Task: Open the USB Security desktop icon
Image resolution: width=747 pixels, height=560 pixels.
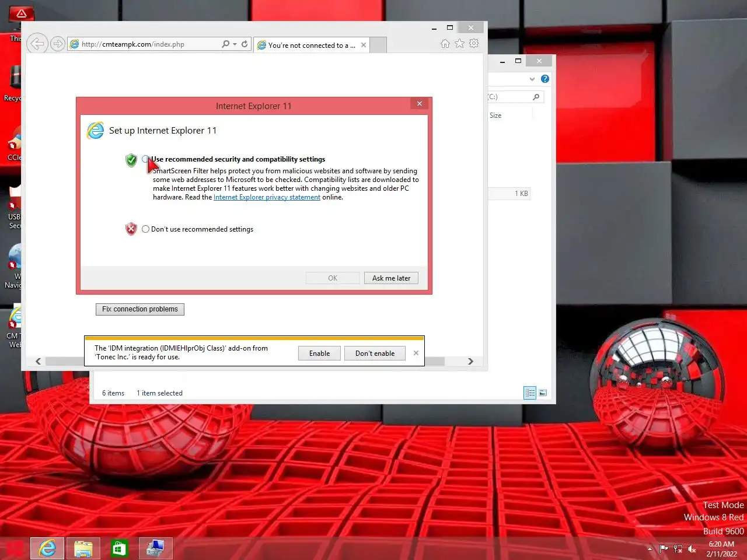Action: point(14,206)
